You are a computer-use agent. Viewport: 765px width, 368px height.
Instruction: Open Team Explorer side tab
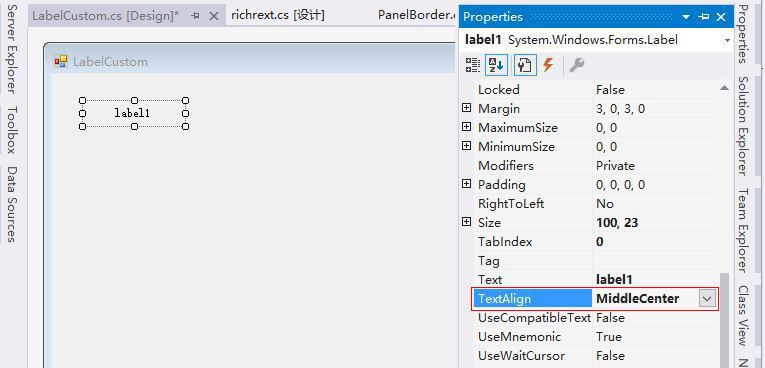pyautogui.click(x=743, y=230)
